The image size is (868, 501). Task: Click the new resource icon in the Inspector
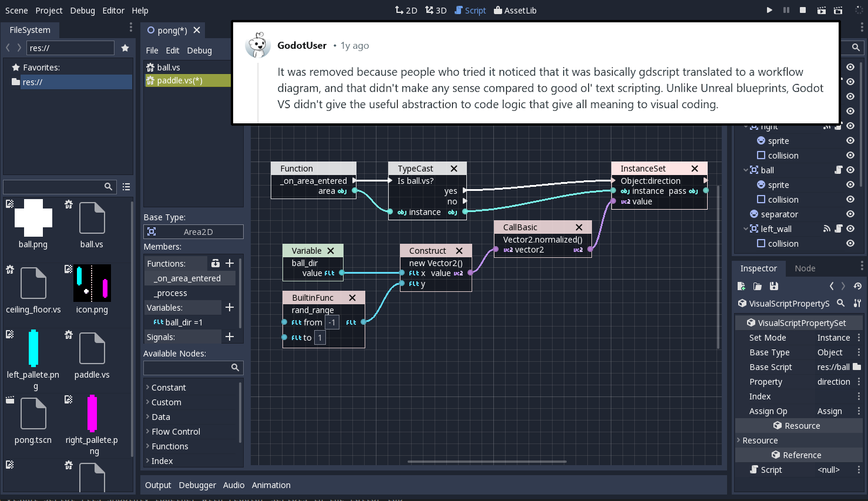click(741, 286)
